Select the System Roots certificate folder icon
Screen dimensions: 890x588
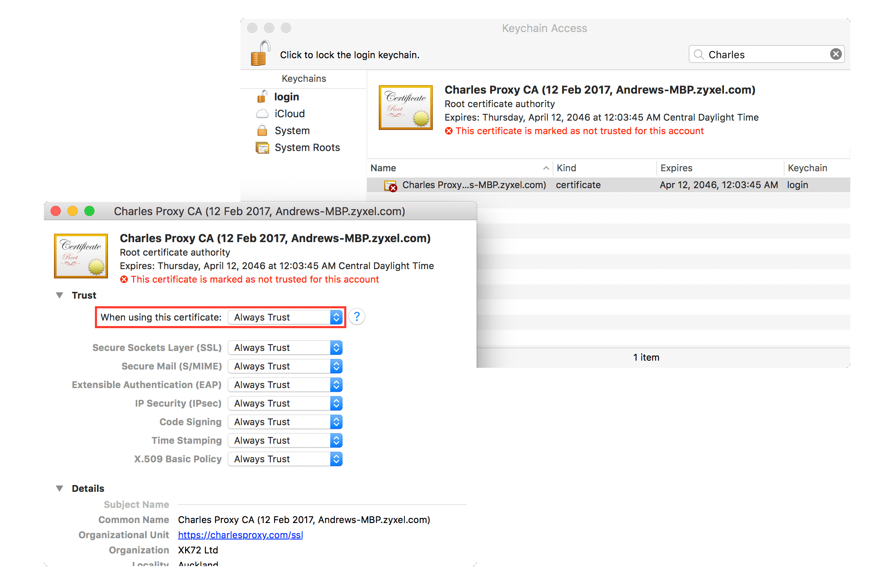262,148
